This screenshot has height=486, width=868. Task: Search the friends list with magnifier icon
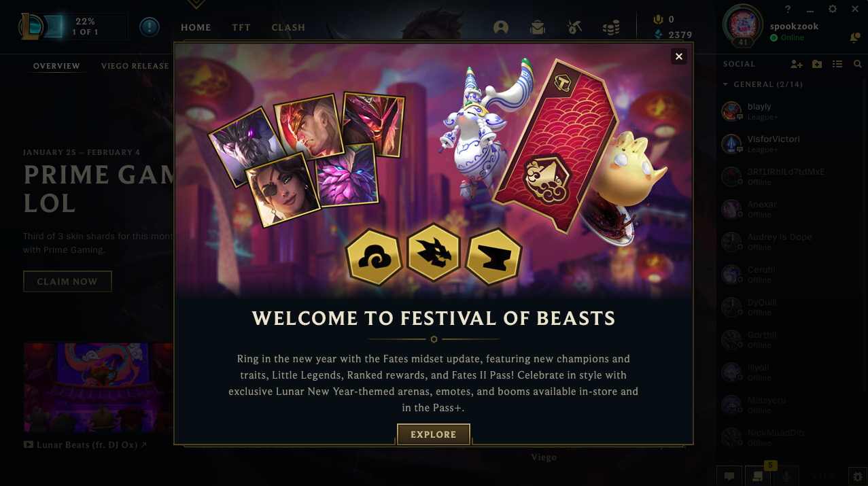click(x=858, y=64)
